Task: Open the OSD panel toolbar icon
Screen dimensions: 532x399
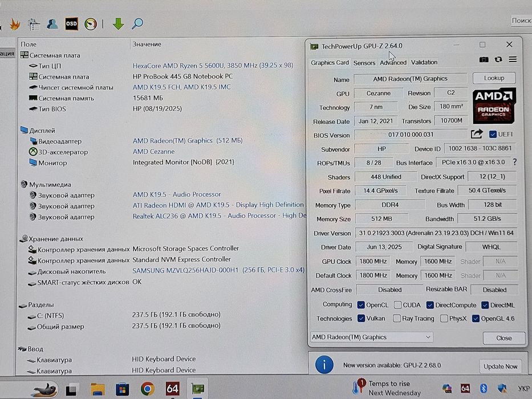Action: pos(71,24)
